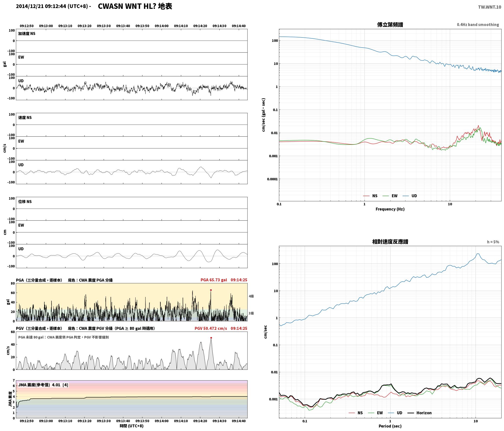Select the NS legend entry in Fourier spectrum
This screenshot has width=504, height=431.
[x=370, y=196]
